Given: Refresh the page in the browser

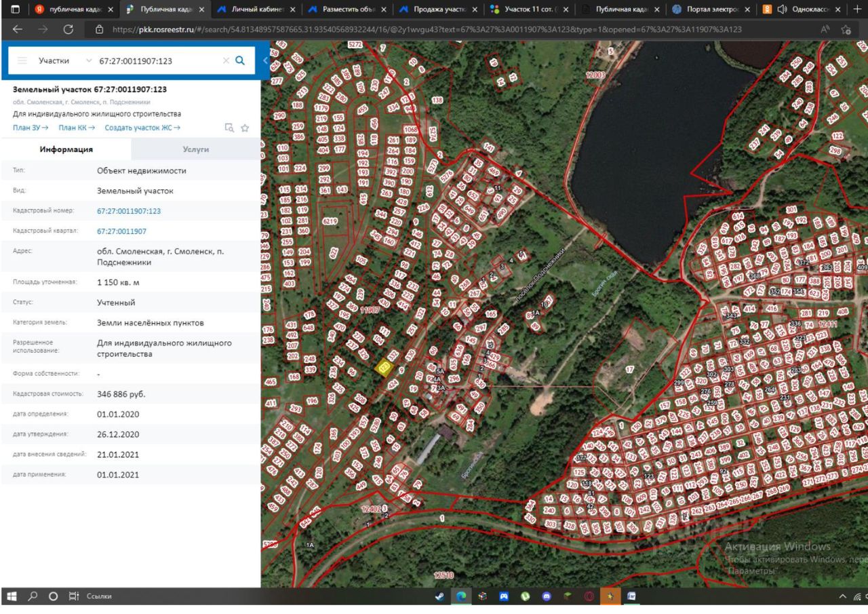Looking at the screenshot, I should tap(68, 29).
